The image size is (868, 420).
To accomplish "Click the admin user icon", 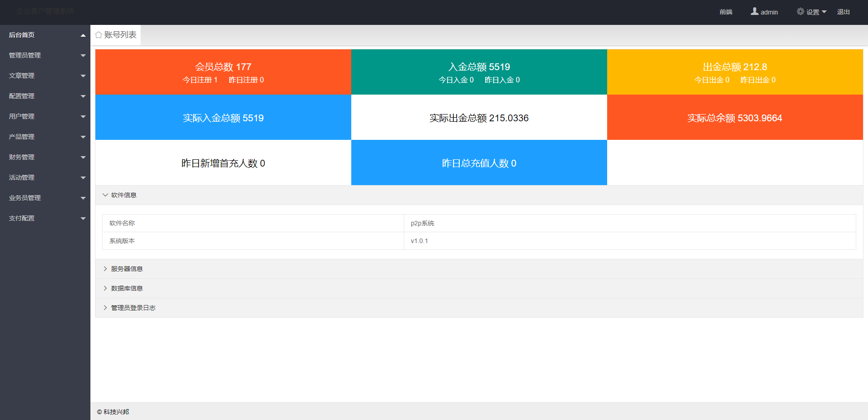I will [x=755, y=11].
